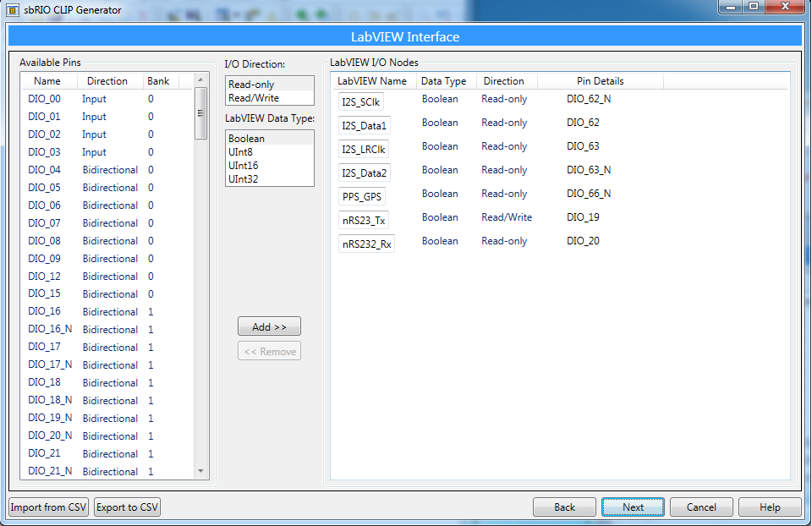Select pin DIO_17 in Available Pins
This screenshot has width=812, height=526.
pyautogui.click(x=107, y=347)
